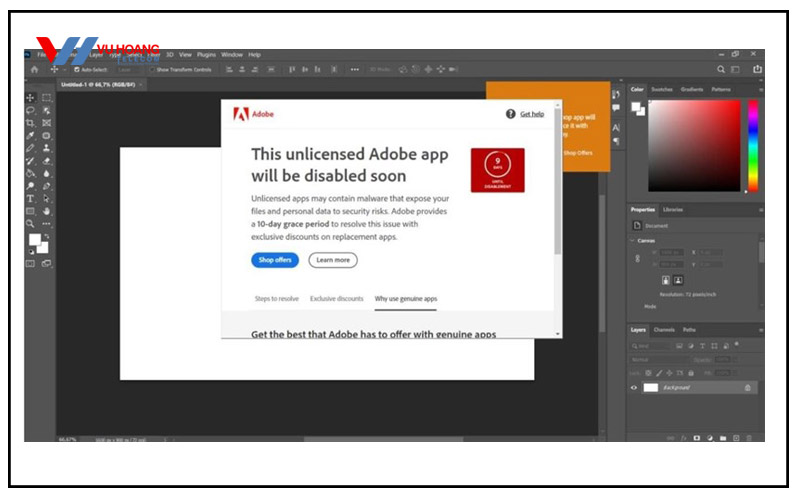Set canvas orientation to landscape
Image resolution: width=800 pixels, height=500 pixels.
678,280
